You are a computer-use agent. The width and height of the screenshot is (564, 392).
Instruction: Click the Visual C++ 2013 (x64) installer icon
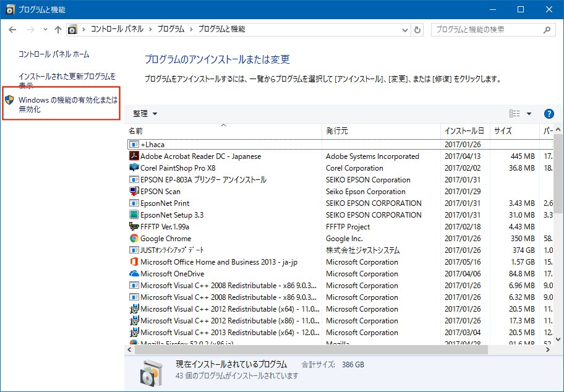pyautogui.click(x=134, y=332)
